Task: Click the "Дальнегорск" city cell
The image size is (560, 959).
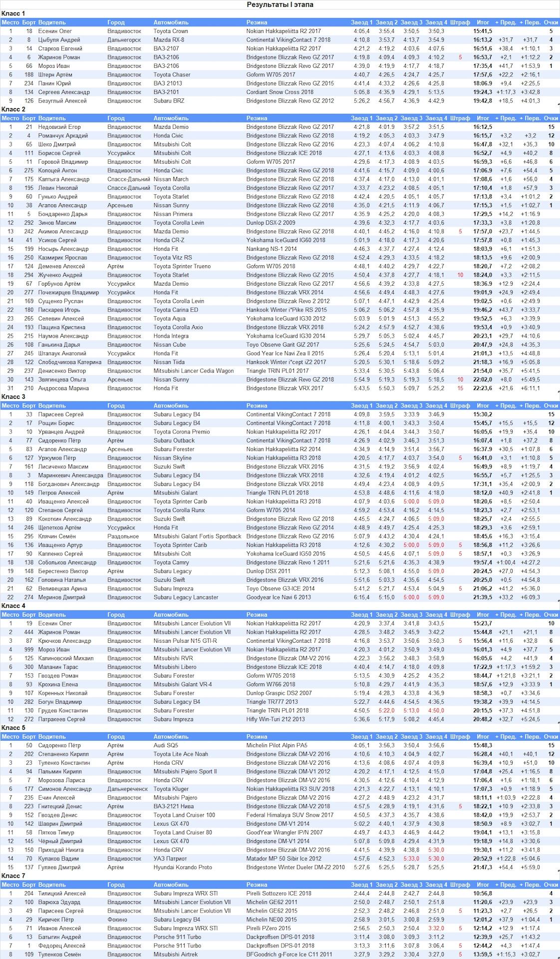Action: click(124, 40)
